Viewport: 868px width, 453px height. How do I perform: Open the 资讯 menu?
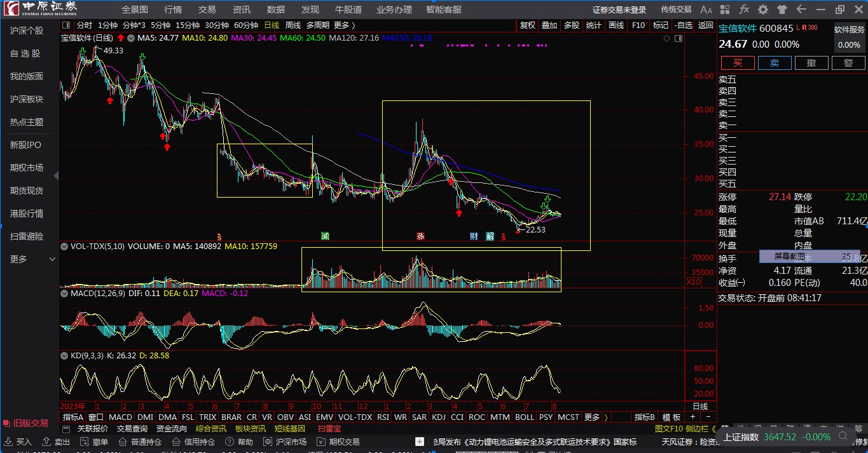[242, 10]
